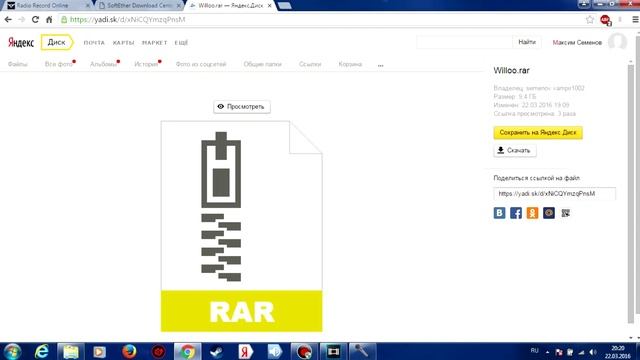This screenshot has width=640, height=360.
Task: Open the wrench tool taskbar icon
Action: (x=361, y=351)
